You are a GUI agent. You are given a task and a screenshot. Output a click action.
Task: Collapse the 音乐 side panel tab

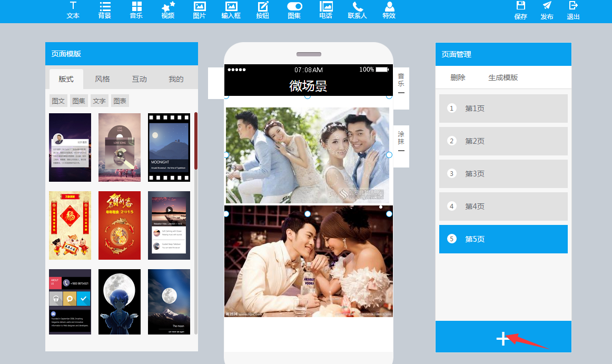point(401,93)
